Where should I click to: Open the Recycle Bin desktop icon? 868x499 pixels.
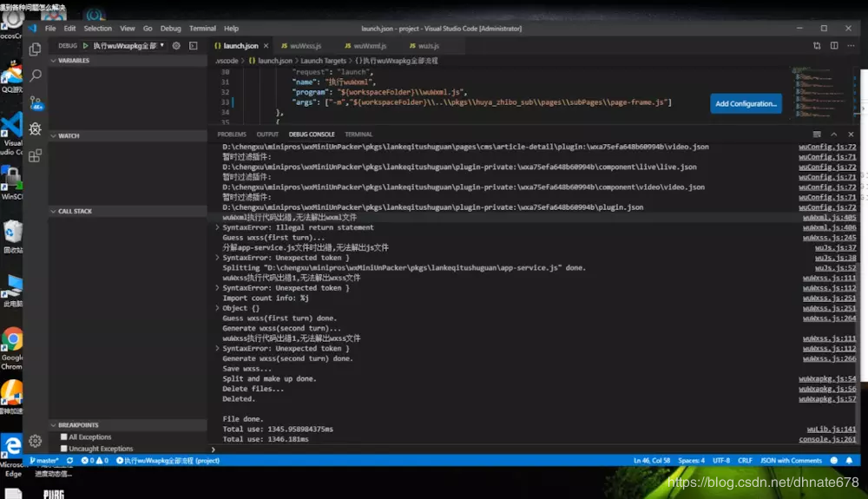pos(11,237)
